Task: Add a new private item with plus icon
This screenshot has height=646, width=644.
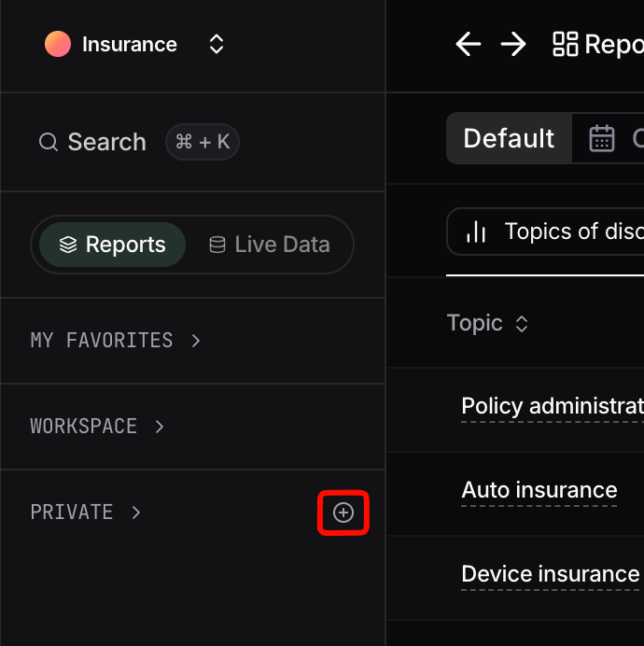Action: click(x=343, y=513)
